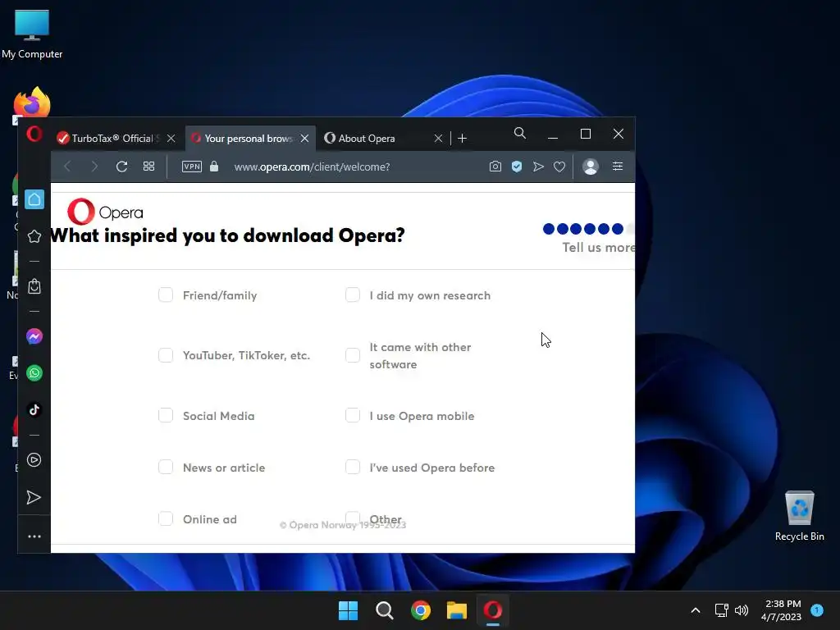840x630 pixels.
Task: Go forward to next page
Action: click(94, 167)
